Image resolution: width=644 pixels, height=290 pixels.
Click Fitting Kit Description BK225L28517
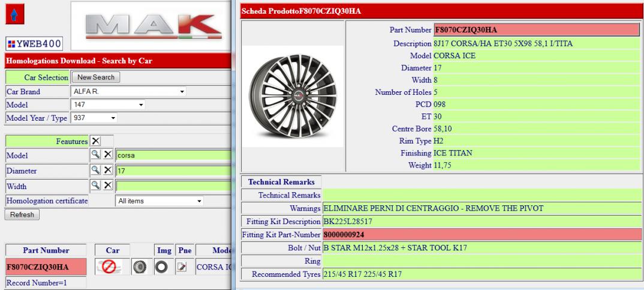point(348,222)
